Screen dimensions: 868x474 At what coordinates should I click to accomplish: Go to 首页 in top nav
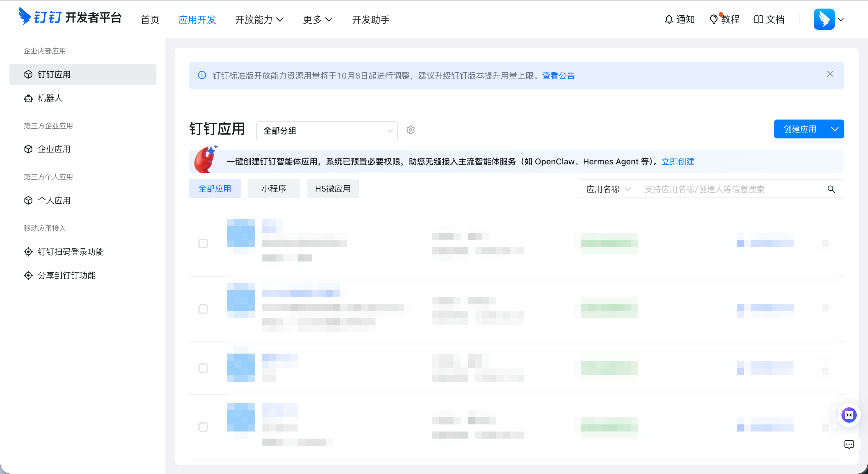[150, 19]
